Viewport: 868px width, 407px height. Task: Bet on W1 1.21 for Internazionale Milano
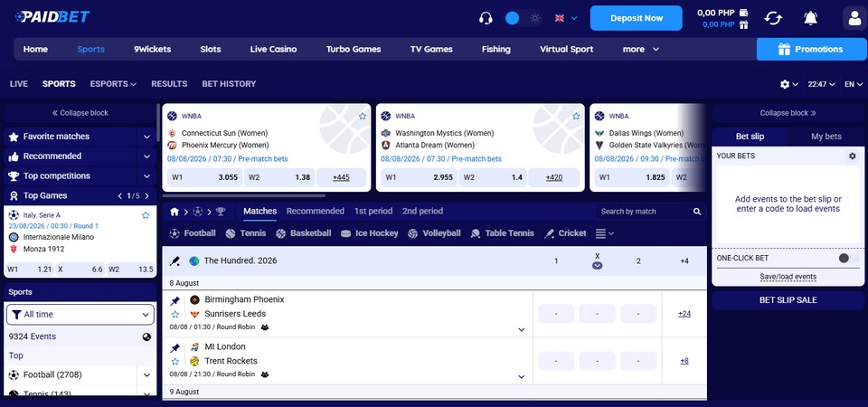pos(29,270)
